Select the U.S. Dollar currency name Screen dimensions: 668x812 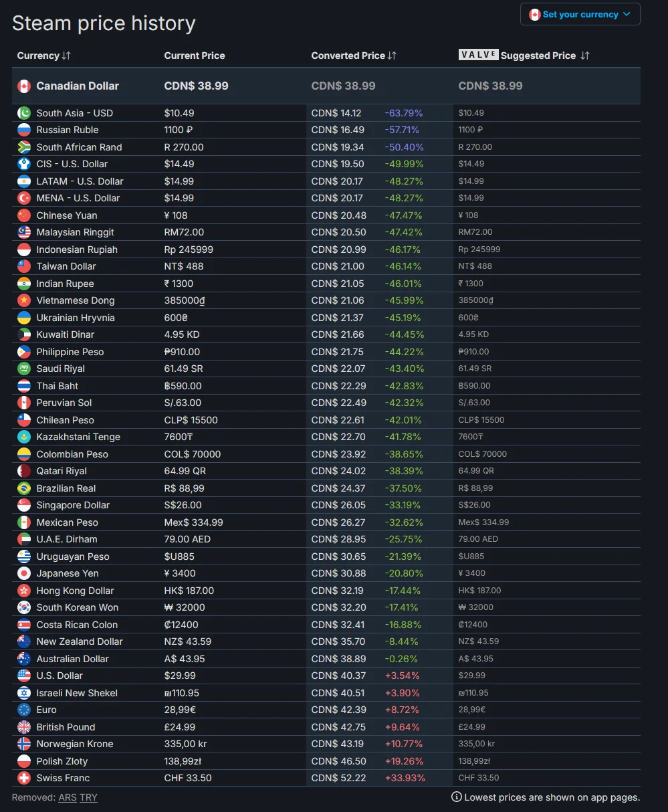(x=60, y=676)
